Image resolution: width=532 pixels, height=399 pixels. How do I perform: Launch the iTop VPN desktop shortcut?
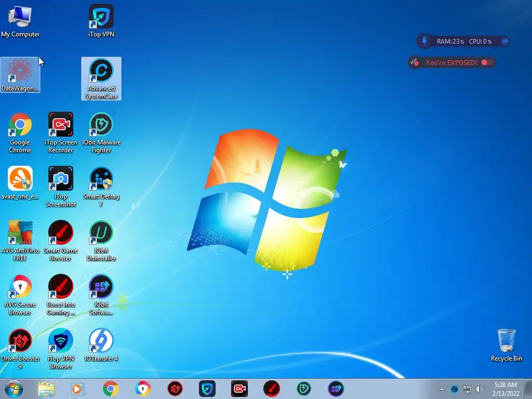pos(101,21)
